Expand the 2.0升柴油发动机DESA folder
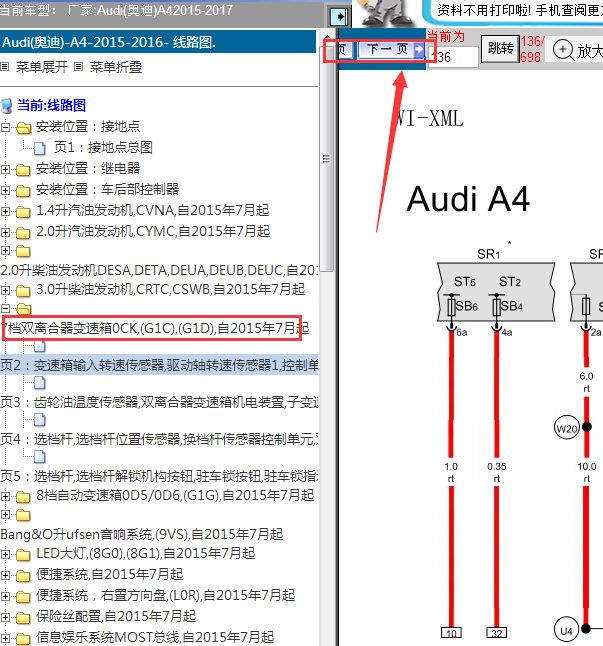 pos(6,250)
